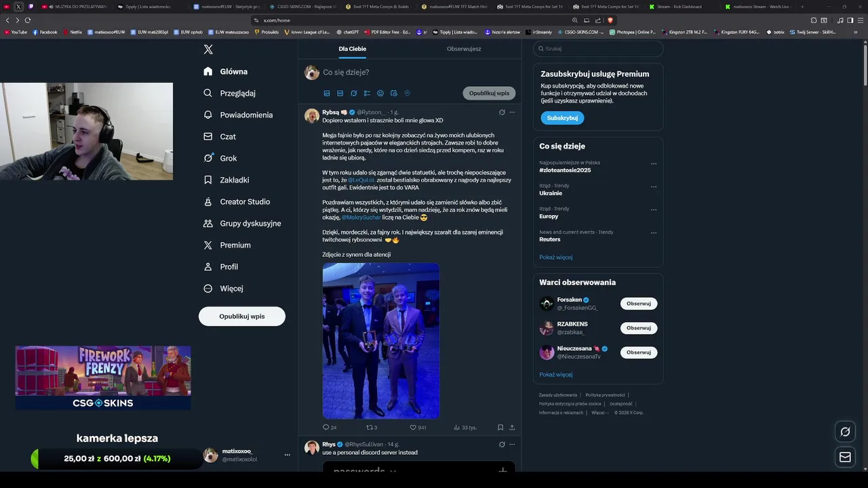Open trend #zloteantosie2025
The width and height of the screenshot is (868, 488).
(565, 170)
